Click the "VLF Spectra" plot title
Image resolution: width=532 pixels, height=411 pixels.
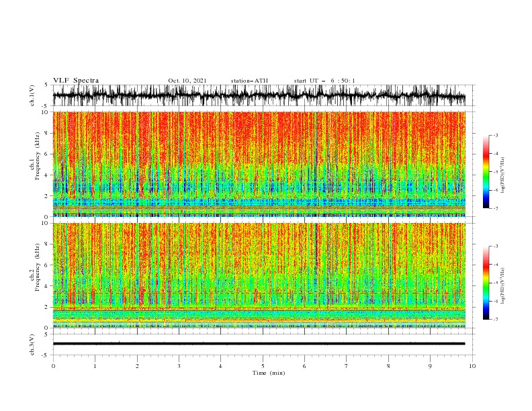point(76,81)
